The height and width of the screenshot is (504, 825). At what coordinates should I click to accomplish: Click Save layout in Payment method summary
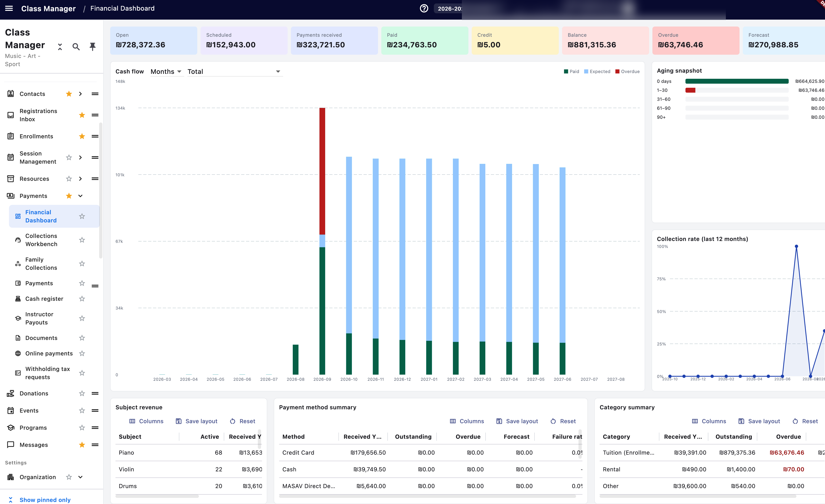click(517, 421)
